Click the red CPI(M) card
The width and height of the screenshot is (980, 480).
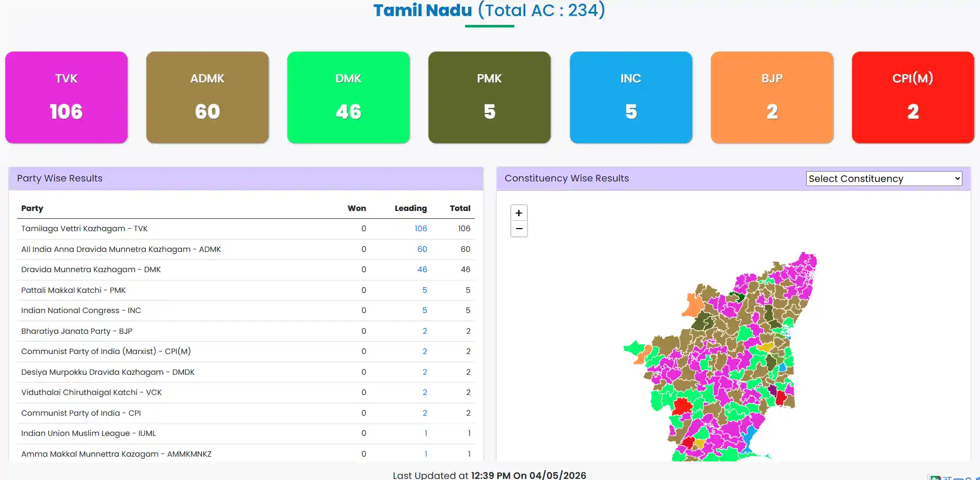click(913, 97)
